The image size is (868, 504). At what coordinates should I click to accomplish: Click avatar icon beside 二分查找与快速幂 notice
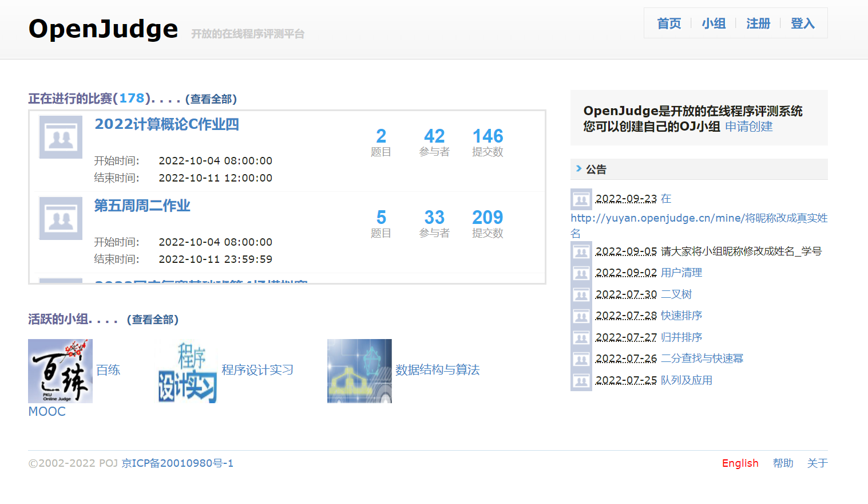[581, 359]
